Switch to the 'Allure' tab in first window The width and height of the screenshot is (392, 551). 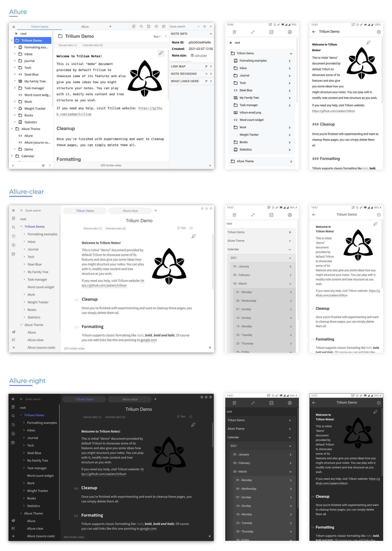point(85,27)
